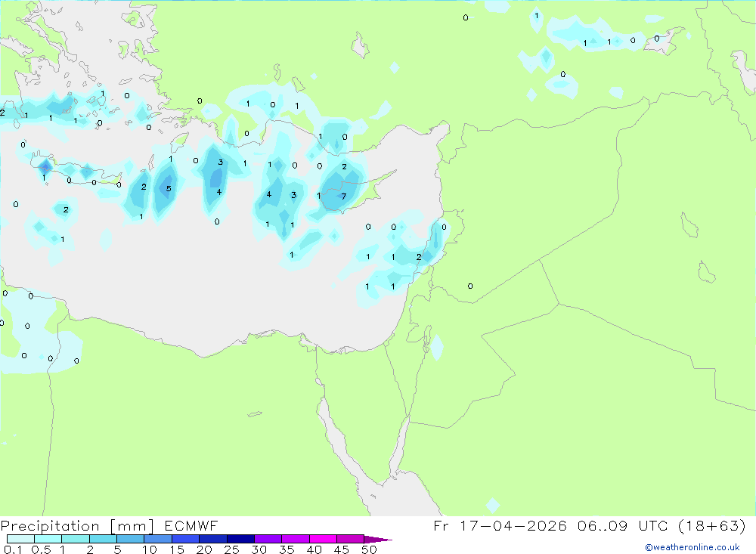Click the 1–2 mm legend color swatch
Viewport: 756px width, 554px height.
point(76,539)
